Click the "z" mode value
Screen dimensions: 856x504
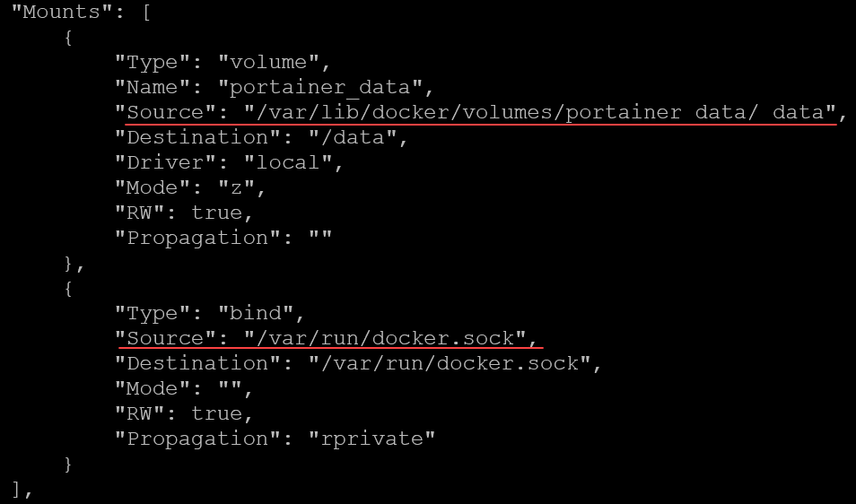pyautogui.click(x=236, y=188)
